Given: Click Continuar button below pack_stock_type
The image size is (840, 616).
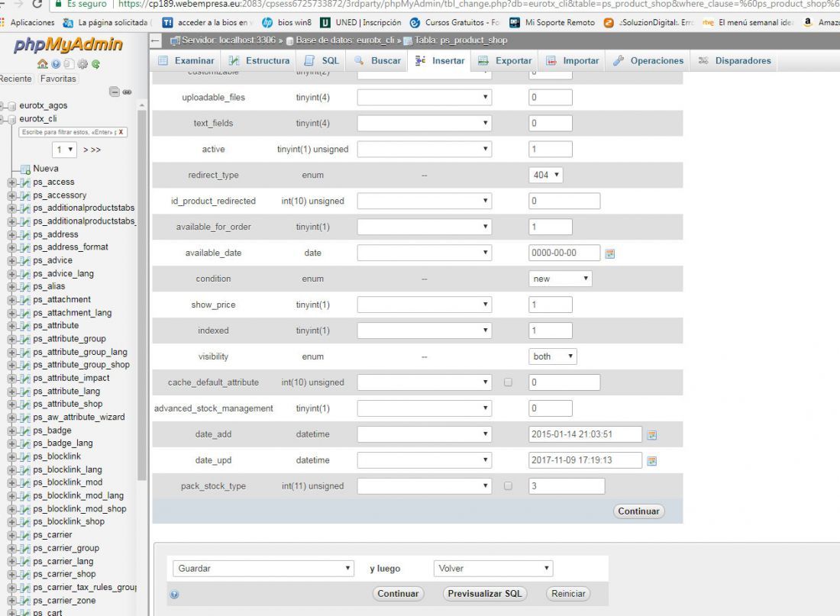Looking at the screenshot, I should (x=638, y=511).
